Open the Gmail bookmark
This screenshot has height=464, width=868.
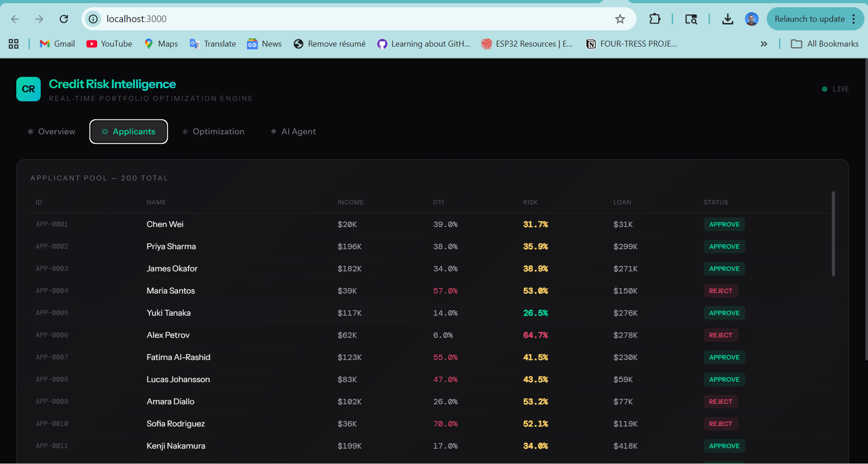[57, 44]
